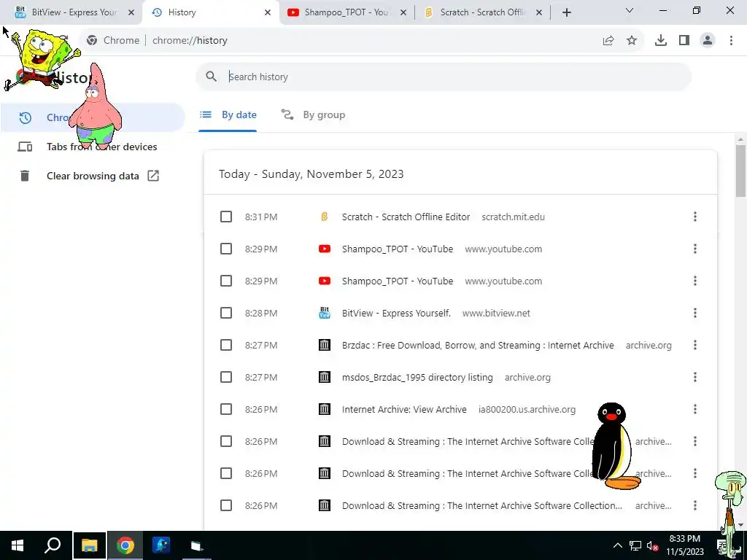Open File Explorer from the taskbar
This screenshot has height=560, width=747.
[89, 545]
